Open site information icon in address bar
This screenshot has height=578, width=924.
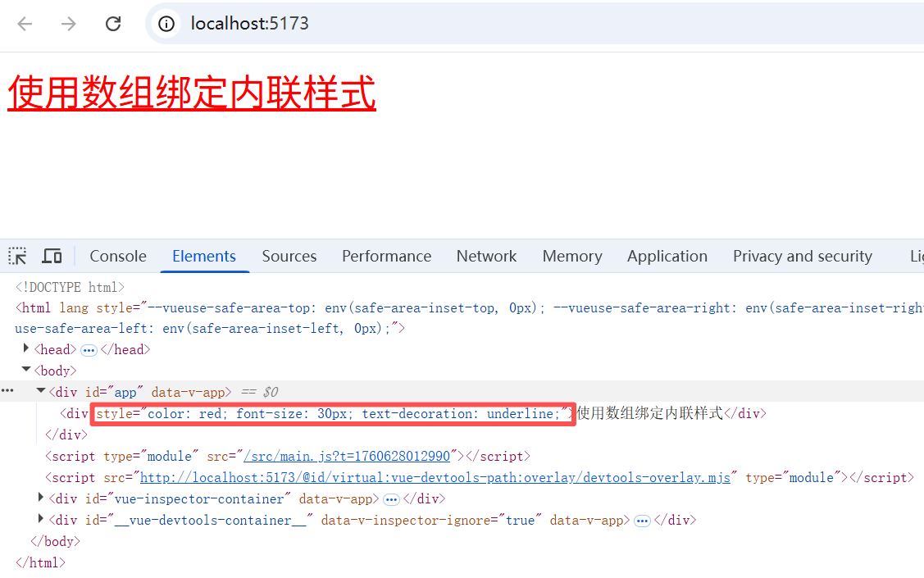(166, 24)
